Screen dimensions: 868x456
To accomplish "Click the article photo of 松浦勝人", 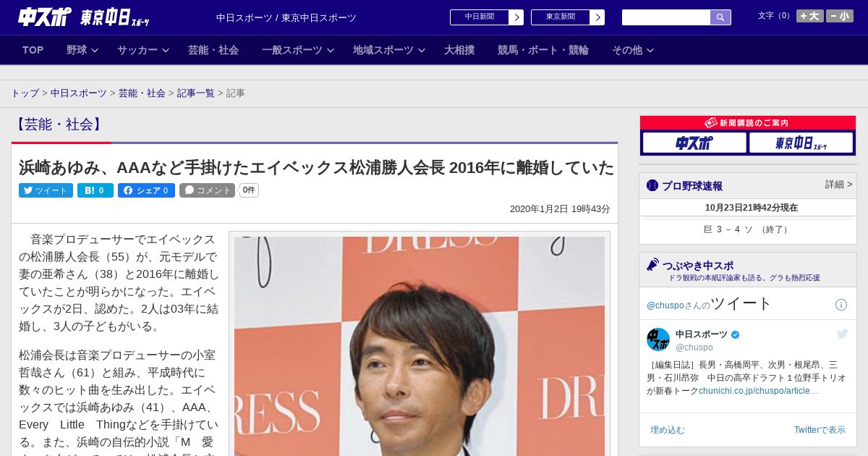I will [x=420, y=346].
